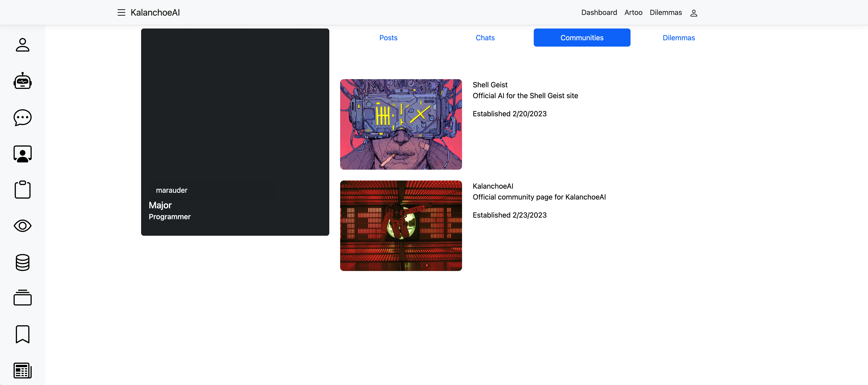Open the database stack sidebar icon
868x385 pixels.
coord(23,262)
